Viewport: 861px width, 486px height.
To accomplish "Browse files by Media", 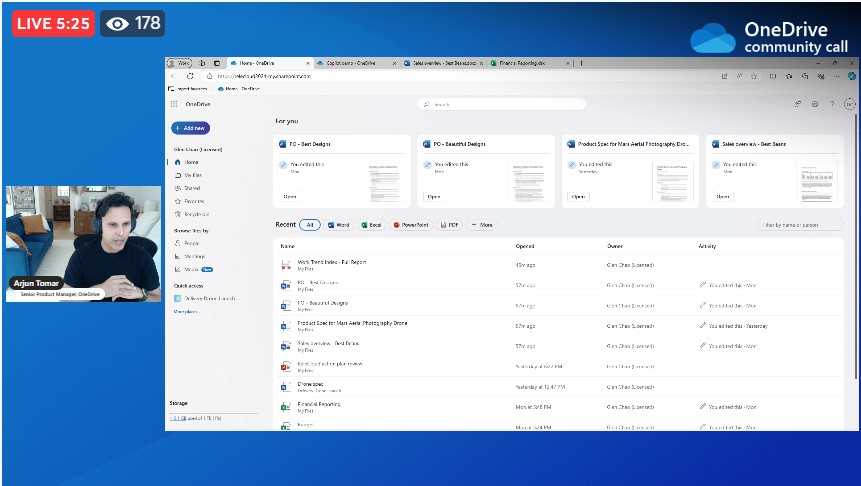I will pyautogui.click(x=193, y=270).
